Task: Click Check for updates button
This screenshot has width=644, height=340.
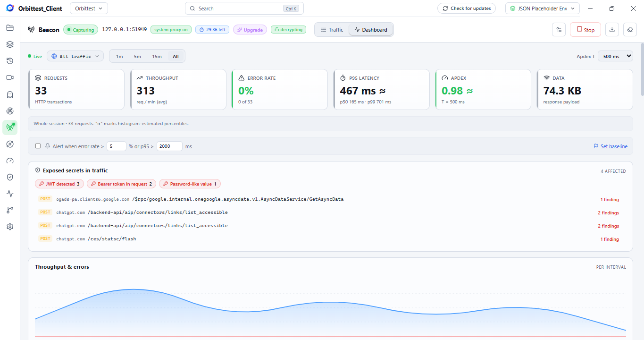Action: point(467,8)
